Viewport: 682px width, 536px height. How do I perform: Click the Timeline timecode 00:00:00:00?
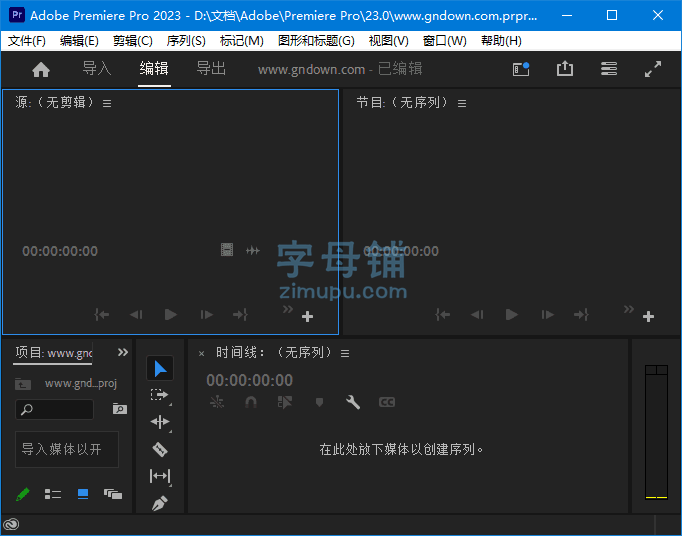(250, 380)
